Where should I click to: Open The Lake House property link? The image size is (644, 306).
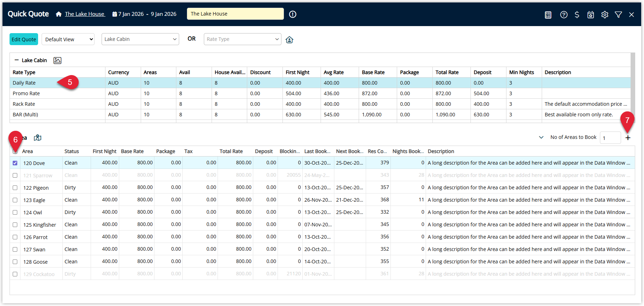pyautogui.click(x=85, y=14)
